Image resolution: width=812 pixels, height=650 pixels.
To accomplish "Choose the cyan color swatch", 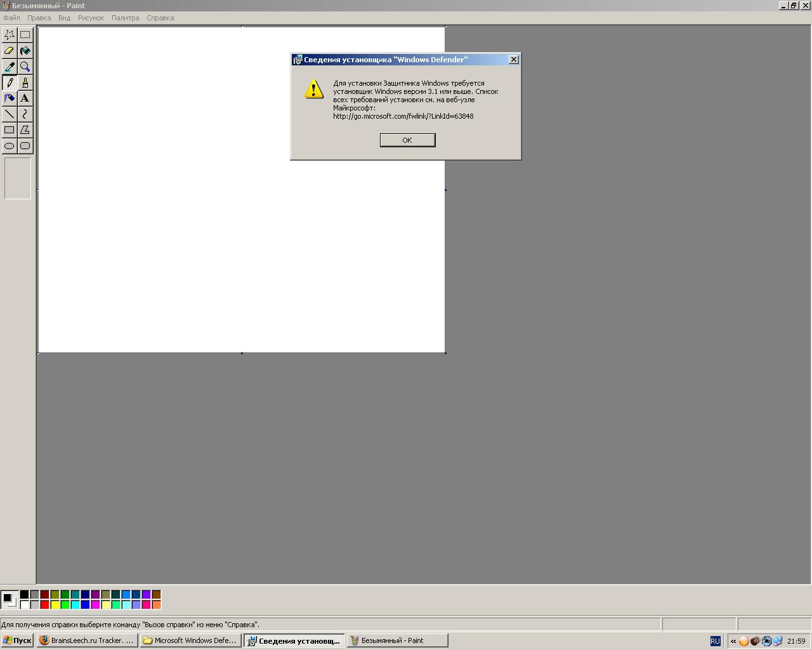I will tap(75, 605).
